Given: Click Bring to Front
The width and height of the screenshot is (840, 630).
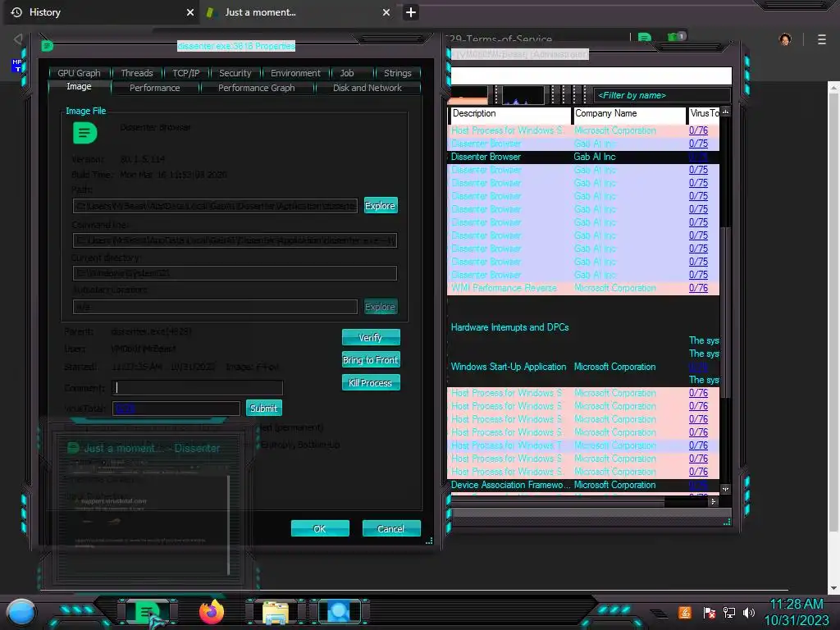Looking at the screenshot, I should (370, 360).
